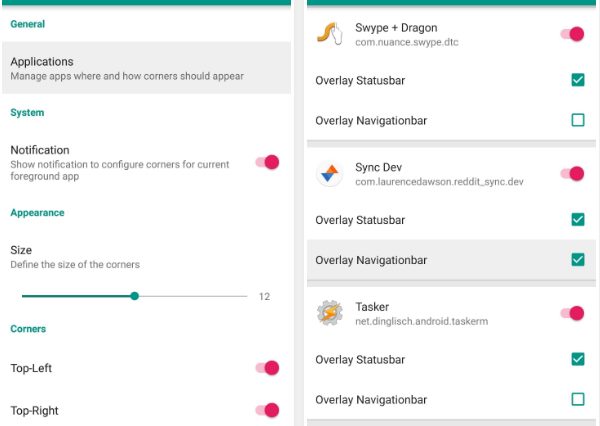Disable the Top-Right corner switch
The width and height of the screenshot is (600, 426).
coord(267,410)
